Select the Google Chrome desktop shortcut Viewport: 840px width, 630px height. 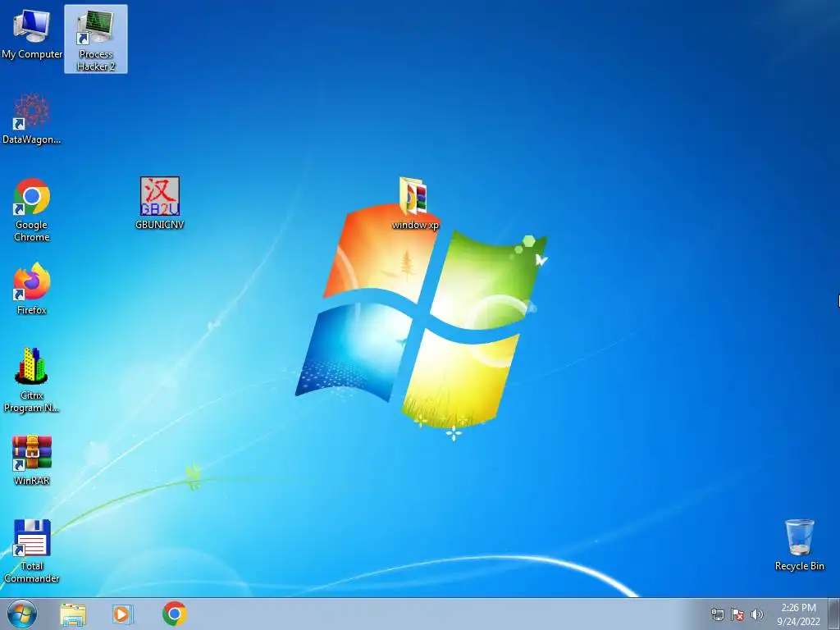pos(32,210)
